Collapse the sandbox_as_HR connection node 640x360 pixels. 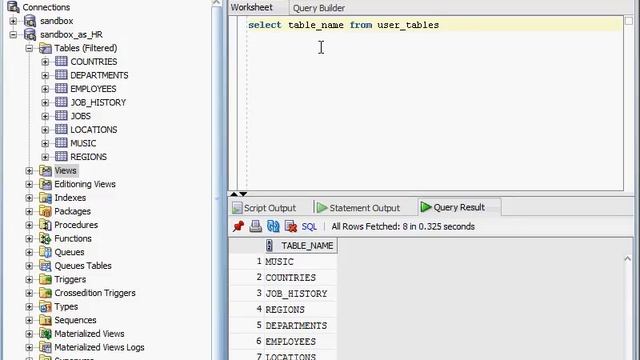pos(13,35)
